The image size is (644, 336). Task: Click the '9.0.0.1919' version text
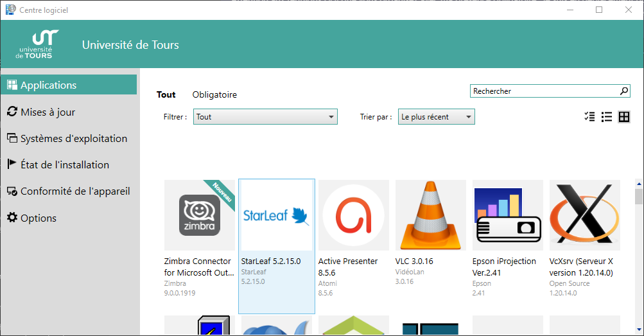click(180, 294)
